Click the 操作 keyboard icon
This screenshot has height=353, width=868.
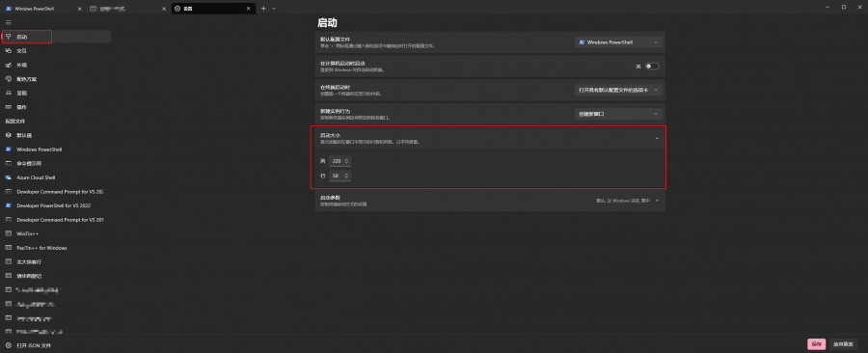pos(9,107)
